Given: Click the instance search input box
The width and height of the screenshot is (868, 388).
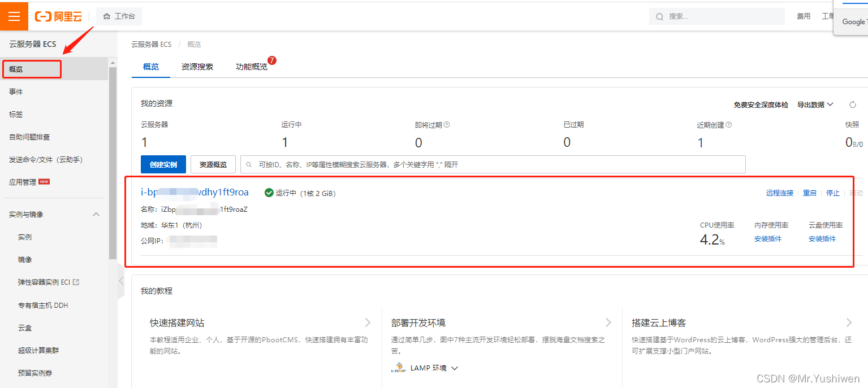Looking at the screenshot, I should coord(492,164).
